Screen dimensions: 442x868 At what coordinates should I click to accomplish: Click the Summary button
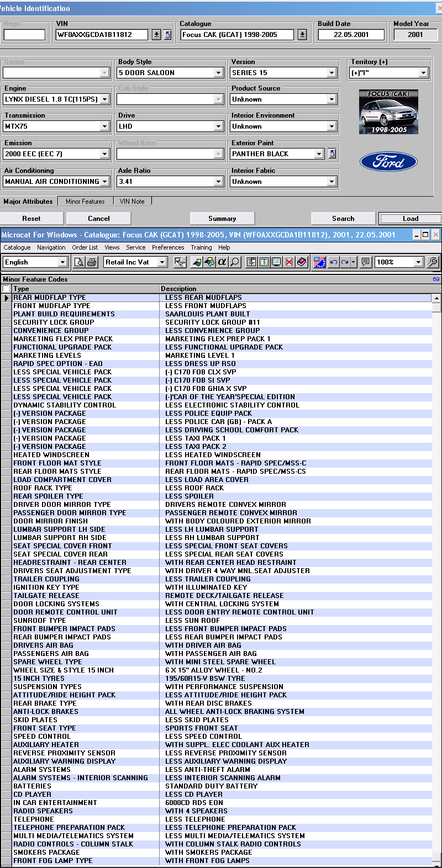point(222,219)
